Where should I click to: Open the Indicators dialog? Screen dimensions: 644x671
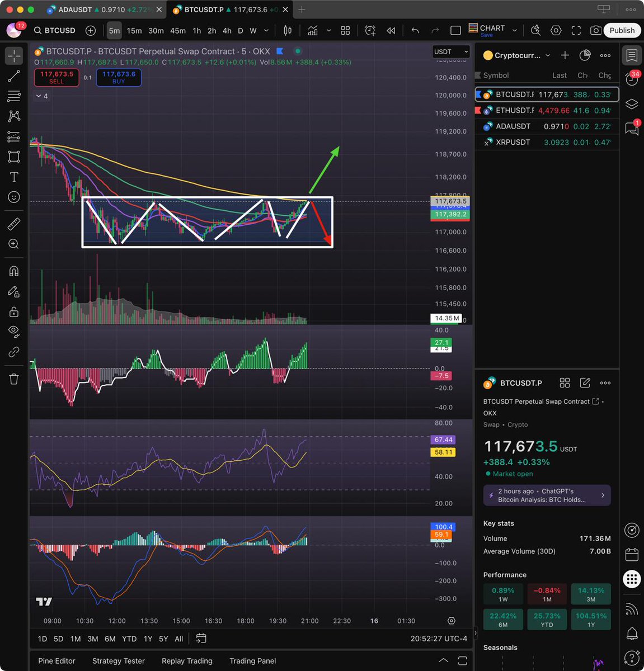[x=313, y=31]
